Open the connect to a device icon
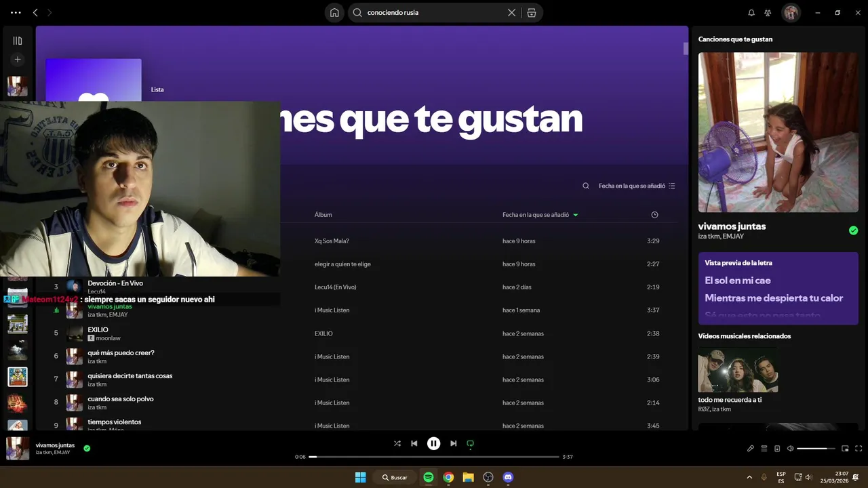 click(777, 448)
